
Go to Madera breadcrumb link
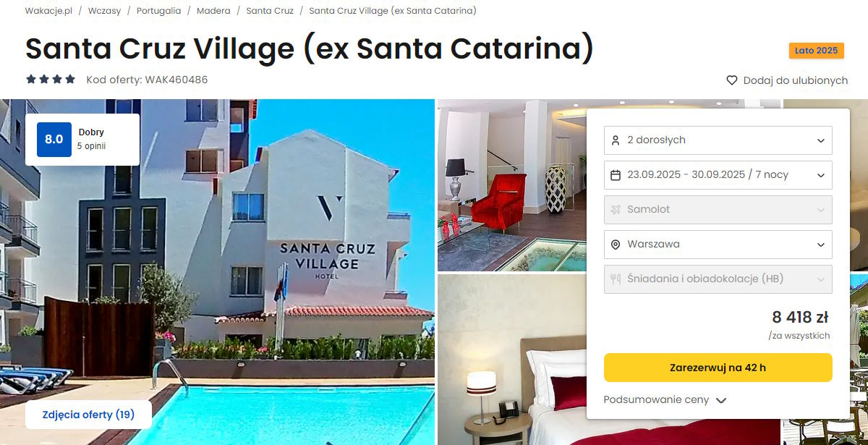click(x=213, y=11)
